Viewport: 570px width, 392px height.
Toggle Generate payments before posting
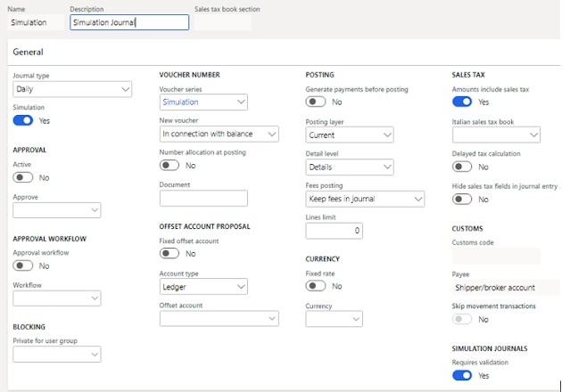316,102
